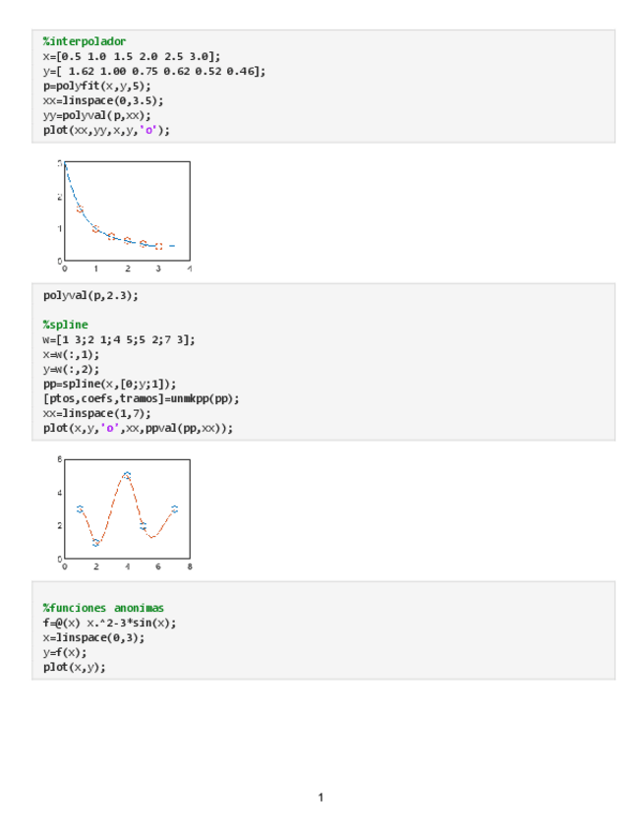
Task: Click the final 'plot(x,y);' line
Action: pyautogui.click(x=74, y=667)
